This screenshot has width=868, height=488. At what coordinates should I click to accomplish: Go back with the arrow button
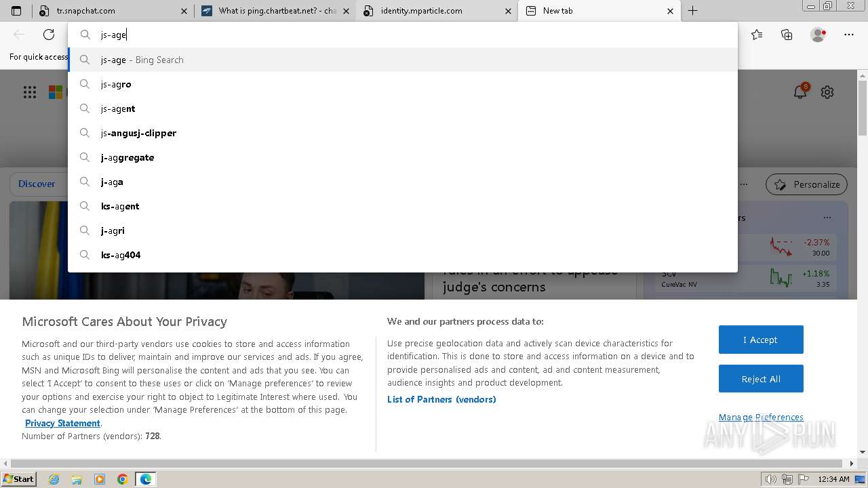[19, 35]
